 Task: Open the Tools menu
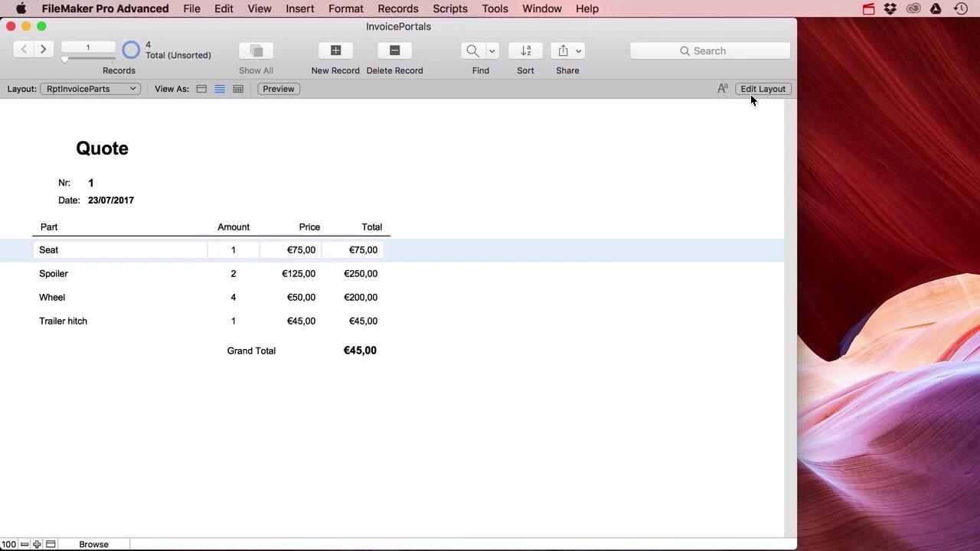click(495, 8)
